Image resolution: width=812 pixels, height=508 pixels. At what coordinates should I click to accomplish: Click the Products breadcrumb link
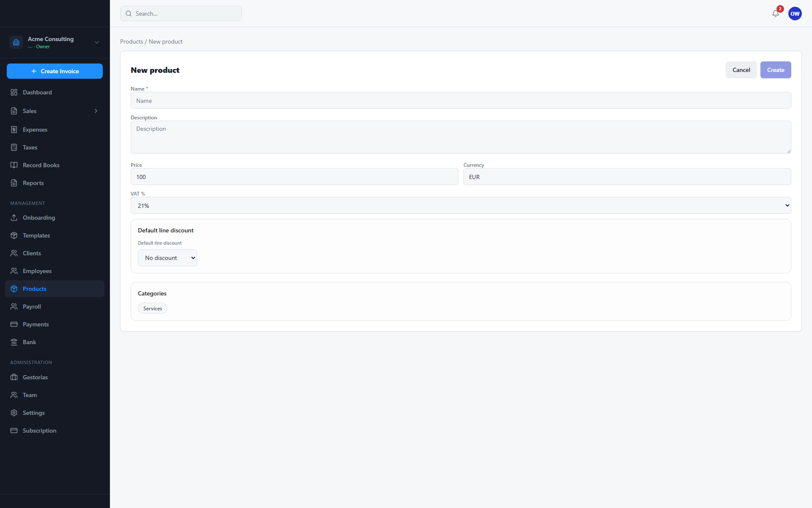[132, 41]
